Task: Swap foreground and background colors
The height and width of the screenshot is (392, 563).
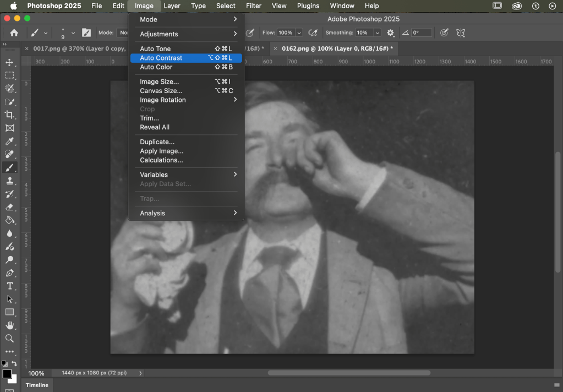Action: [14, 364]
